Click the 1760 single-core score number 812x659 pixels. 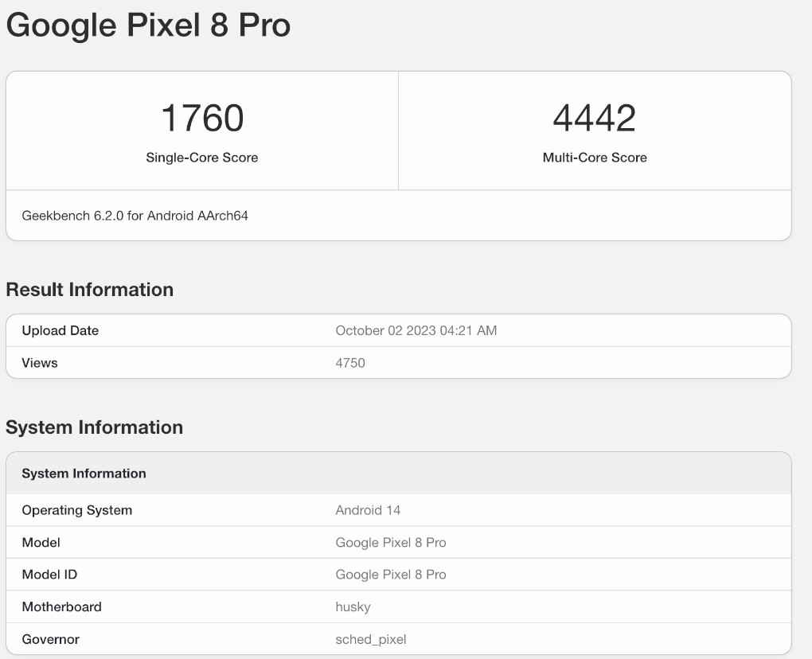[202, 119]
